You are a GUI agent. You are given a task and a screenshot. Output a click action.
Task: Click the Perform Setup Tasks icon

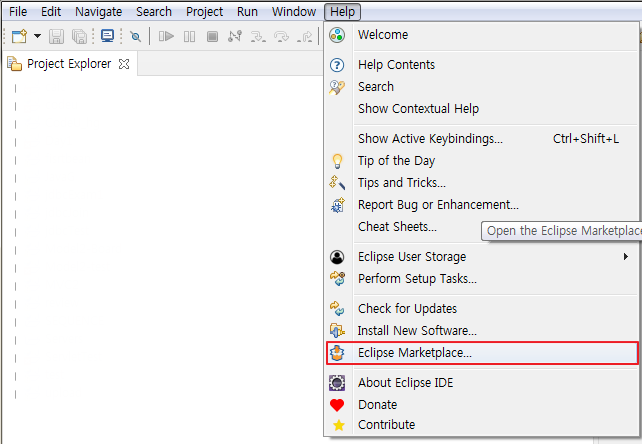(337, 279)
